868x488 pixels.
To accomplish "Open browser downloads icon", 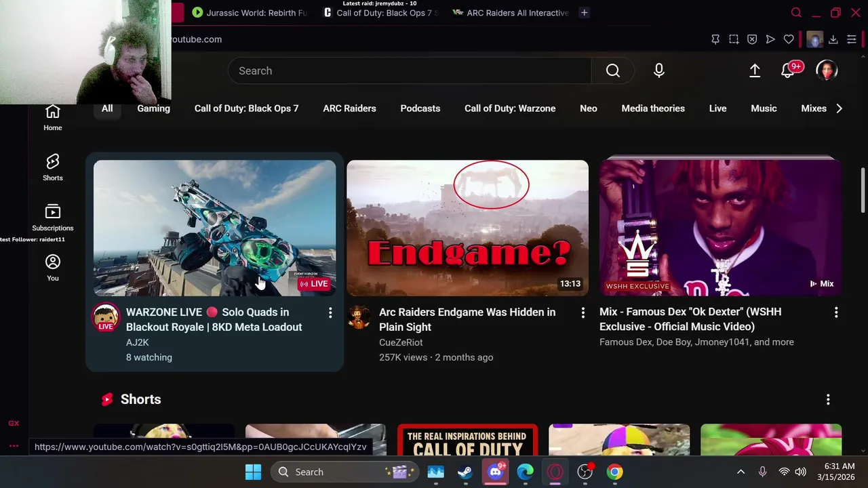I will tap(833, 39).
